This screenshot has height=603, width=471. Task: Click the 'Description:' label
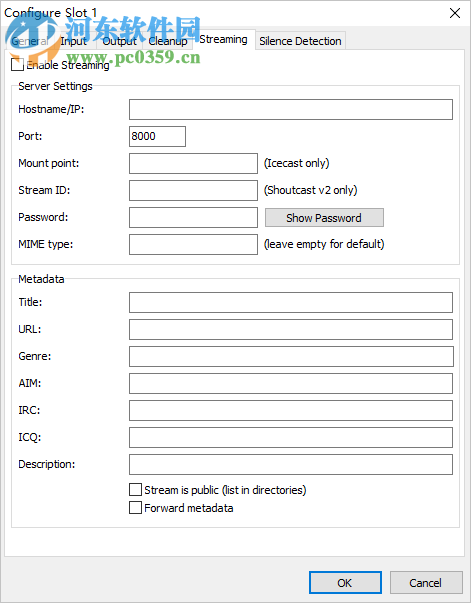pyautogui.click(x=47, y=464)
